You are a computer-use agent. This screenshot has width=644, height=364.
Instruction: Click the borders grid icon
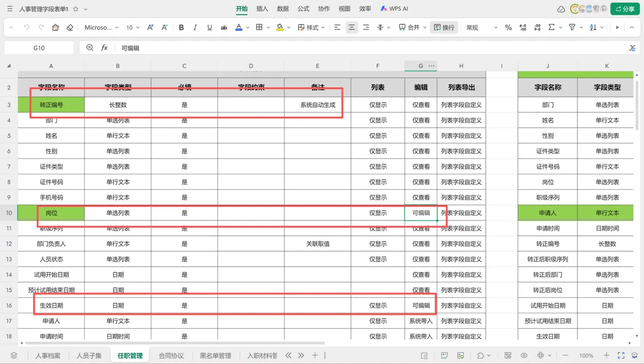pyautogui.click(x=259, y=27)
